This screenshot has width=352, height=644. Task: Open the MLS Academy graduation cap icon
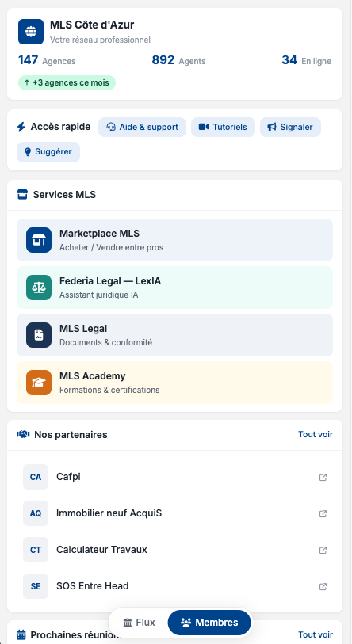coord(39,383)
